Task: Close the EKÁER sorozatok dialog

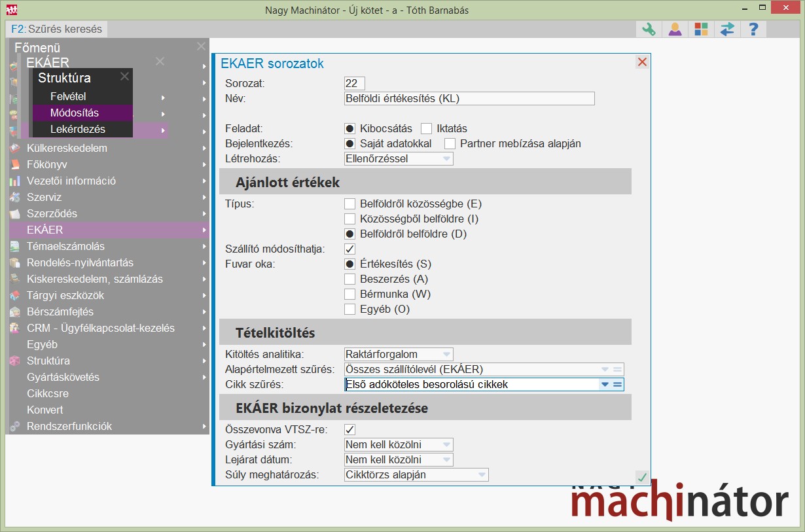Action: tap(642, 62)
